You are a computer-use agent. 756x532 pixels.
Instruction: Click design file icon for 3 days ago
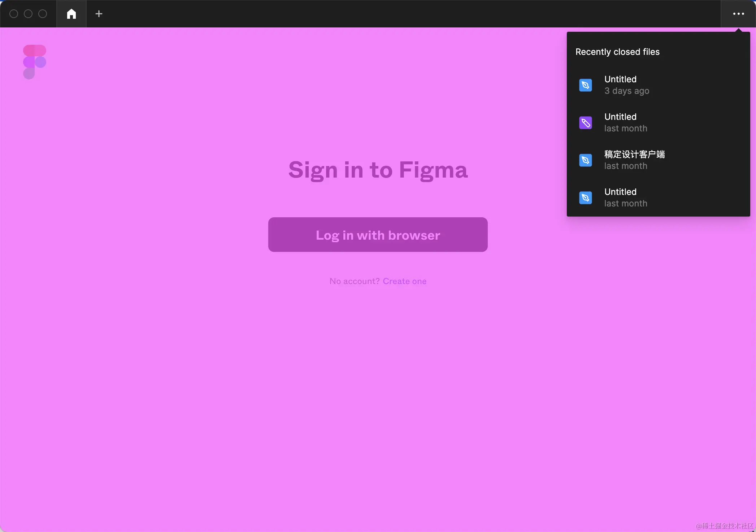click(585, 85)
